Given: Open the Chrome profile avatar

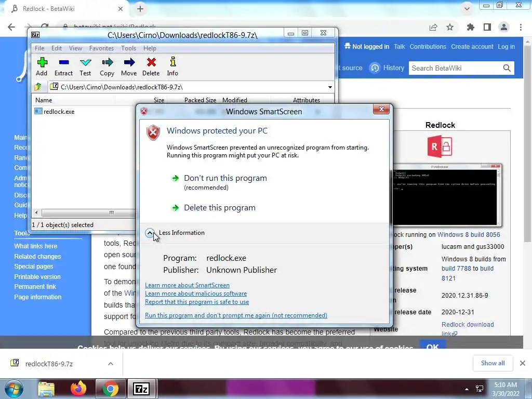Looking at the screenshot, I should point(504,27).
